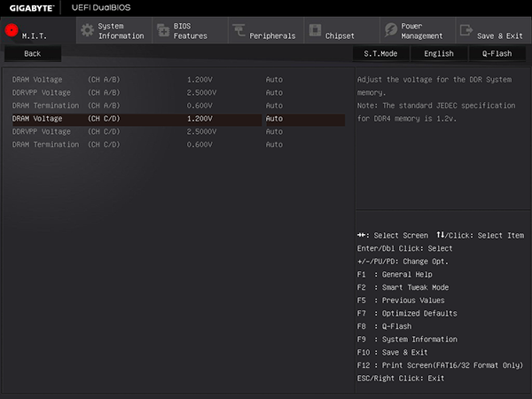Click the F5 Previous Values line
This screenshot has height=399, width=532.
pos(401,301)
